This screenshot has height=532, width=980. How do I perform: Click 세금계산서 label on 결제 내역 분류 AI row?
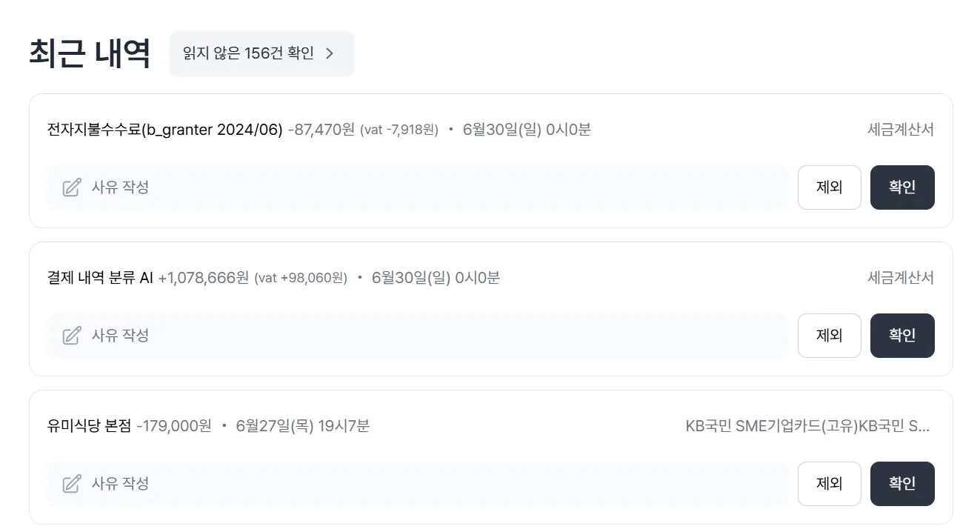(901, 278)
